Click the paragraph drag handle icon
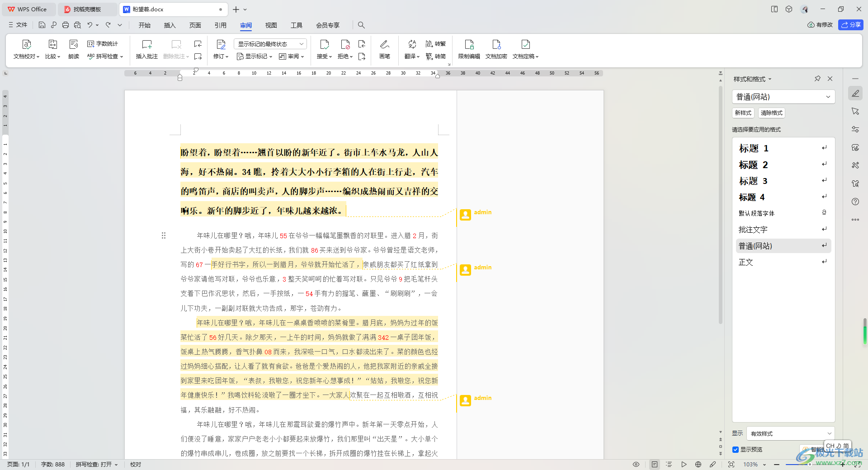The image size is (868, 470). pyautogui.click(x=164, y=235)
